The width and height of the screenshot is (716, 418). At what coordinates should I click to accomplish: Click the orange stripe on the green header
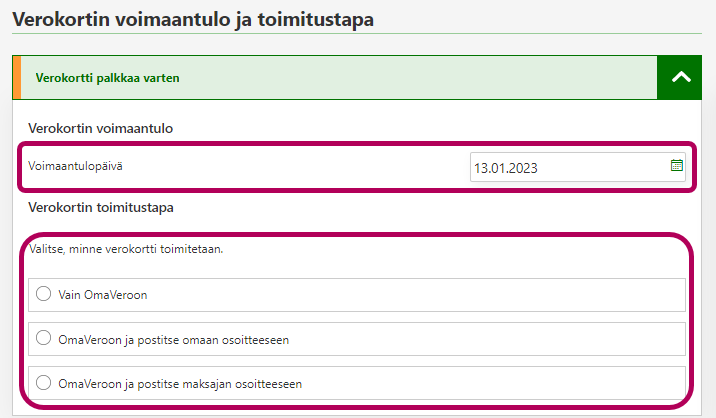tap(17, 77)
